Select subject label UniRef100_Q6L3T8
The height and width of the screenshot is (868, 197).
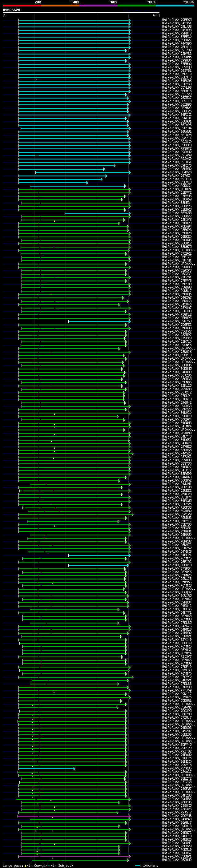pos(177,78)
